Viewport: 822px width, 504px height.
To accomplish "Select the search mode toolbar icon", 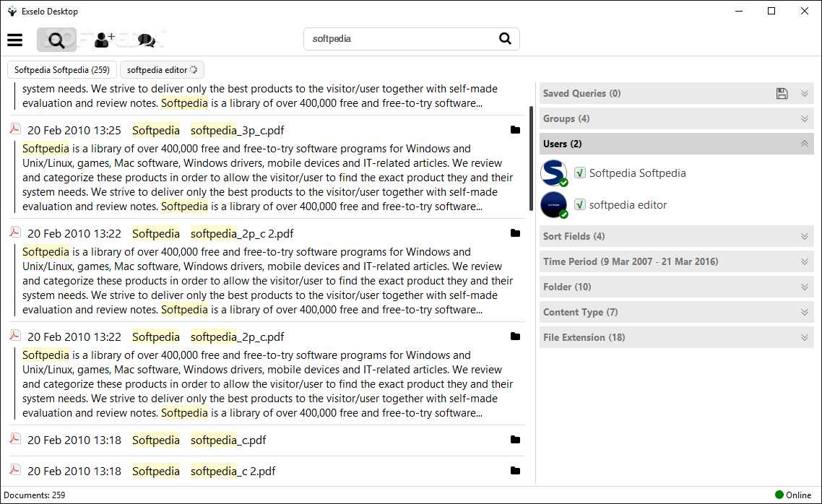I will point(56,40).
